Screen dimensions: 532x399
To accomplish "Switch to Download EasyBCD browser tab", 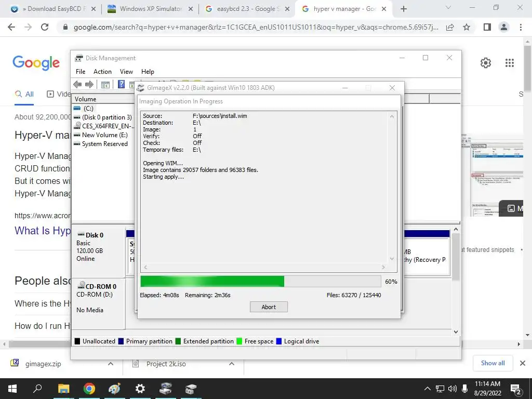I will 52,9.
